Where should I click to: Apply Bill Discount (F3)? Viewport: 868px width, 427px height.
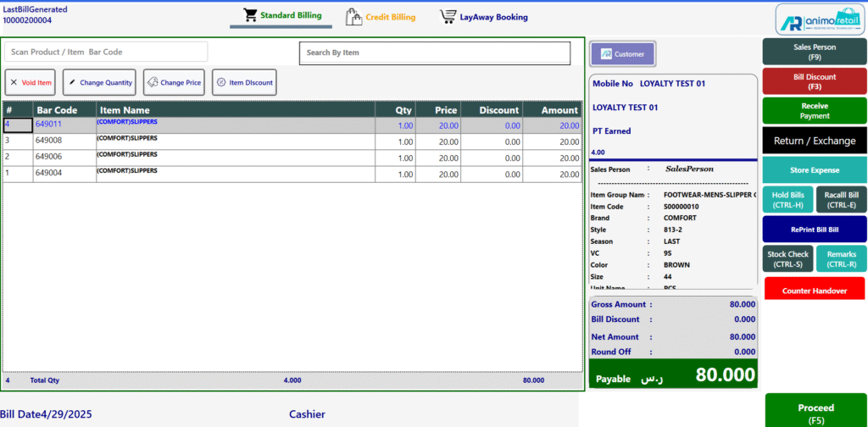click(814, 81)
